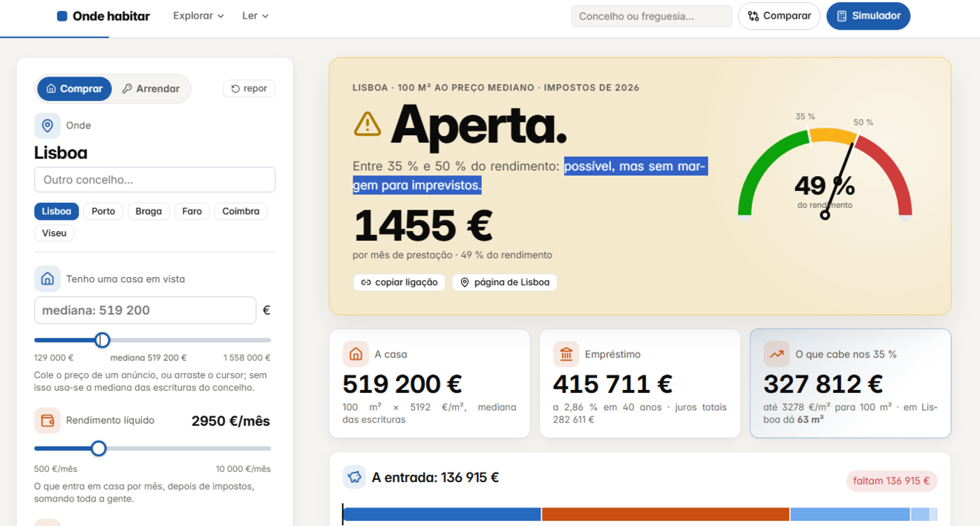Click the highlighted possível, mas sem margem text

530,175
